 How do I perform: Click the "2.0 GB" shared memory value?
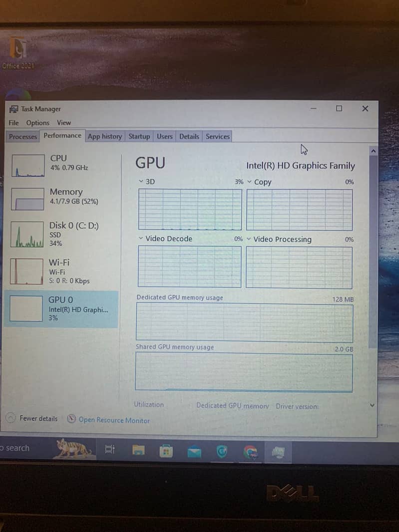tap(344, 349)
